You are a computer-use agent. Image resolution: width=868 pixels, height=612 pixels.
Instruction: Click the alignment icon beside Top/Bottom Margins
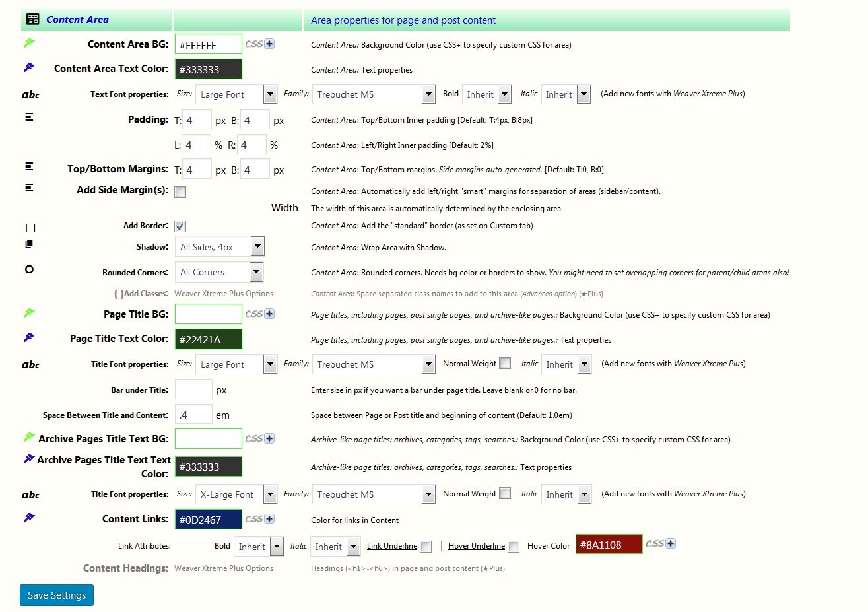click(x=29, y=166)
